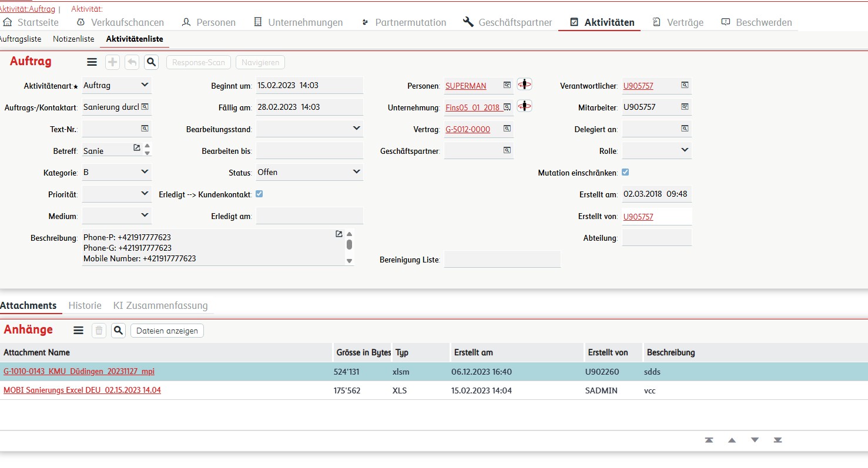The image size is (868, 468).
Task: Open the Priorität dropdown
Action: [145, 193]
